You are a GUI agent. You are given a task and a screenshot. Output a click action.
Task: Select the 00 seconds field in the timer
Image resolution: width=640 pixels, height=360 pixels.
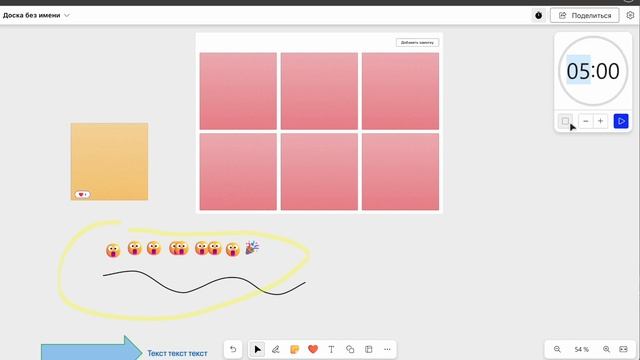coord(608,71)
